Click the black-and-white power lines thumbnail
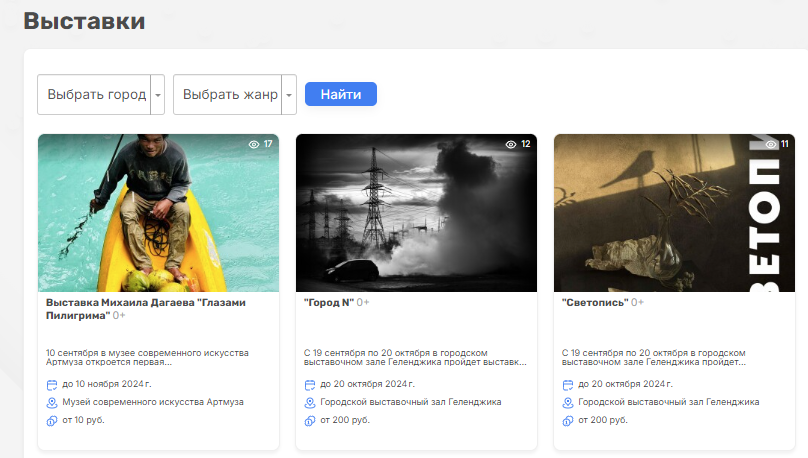 click(x=416, y=213)
